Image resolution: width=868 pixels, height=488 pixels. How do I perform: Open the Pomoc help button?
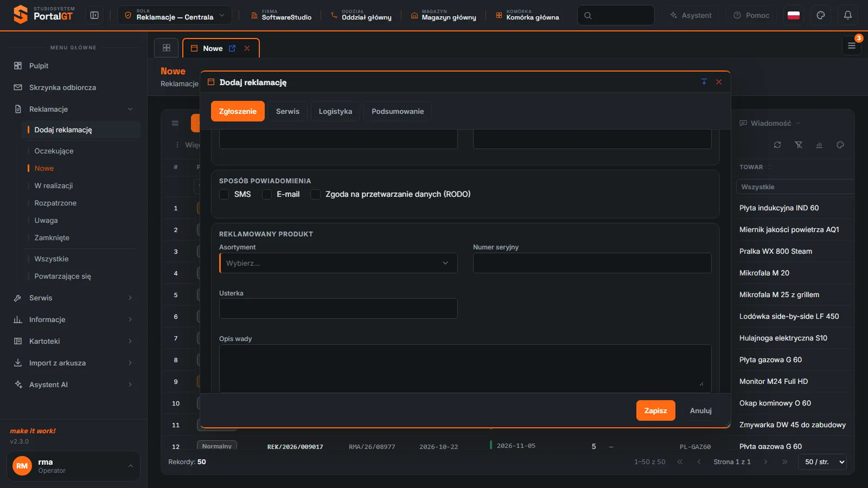point(751,15)
